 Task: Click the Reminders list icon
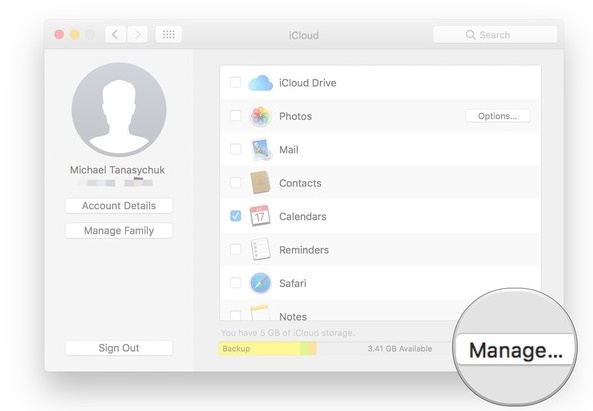coord(260,249)
